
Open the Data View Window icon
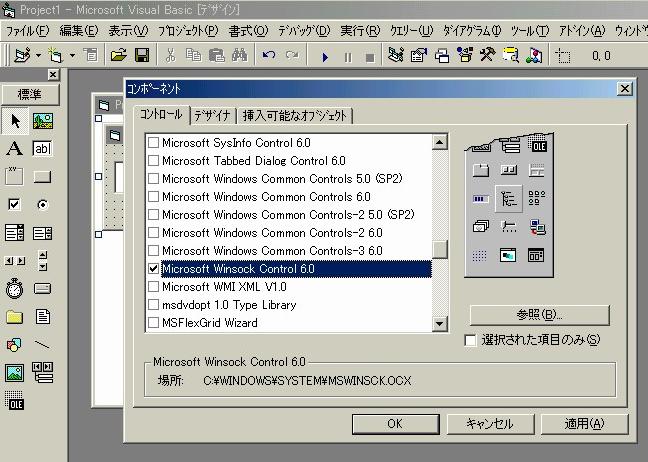511,55
